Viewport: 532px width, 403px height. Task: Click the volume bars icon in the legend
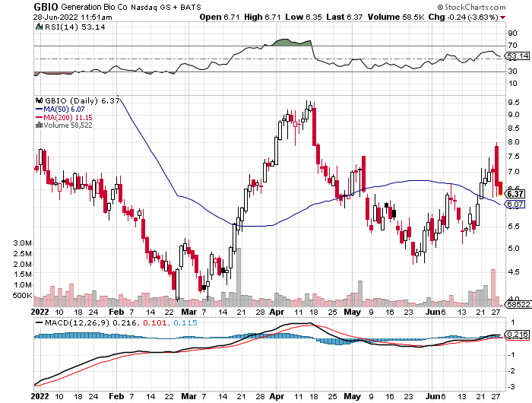click(39, 125)
